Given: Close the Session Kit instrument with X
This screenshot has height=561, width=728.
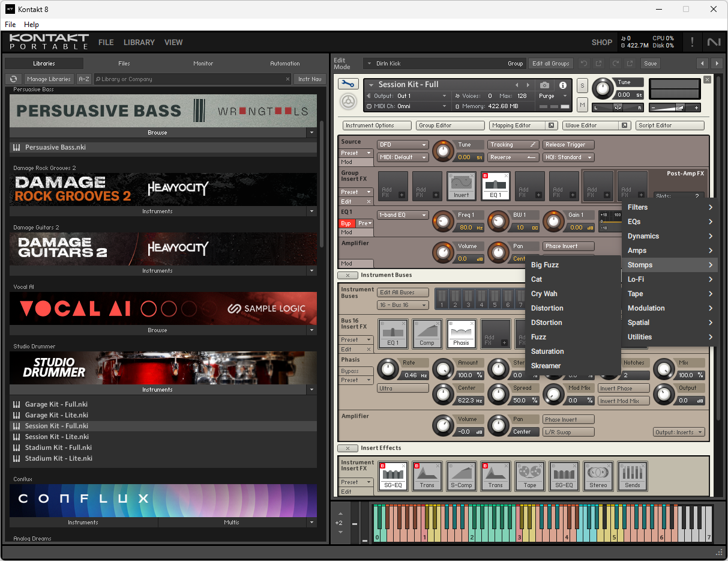Looking at the screenshot, I should (707, 79).
